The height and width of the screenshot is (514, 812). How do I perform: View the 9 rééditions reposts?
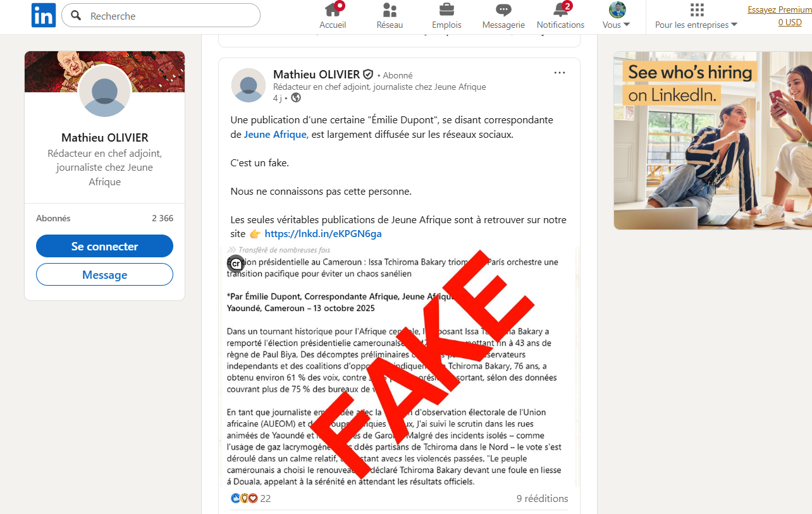pos(542,498)
